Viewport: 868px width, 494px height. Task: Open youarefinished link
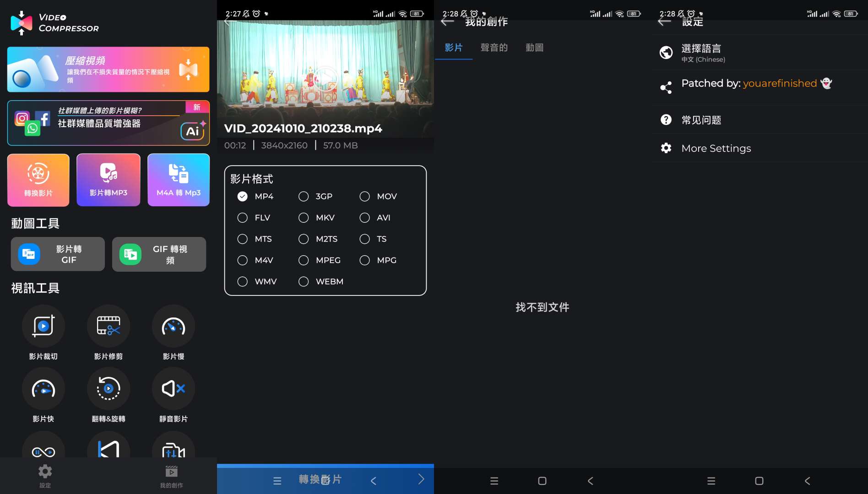pyautogui.click(x=780, y=83)
